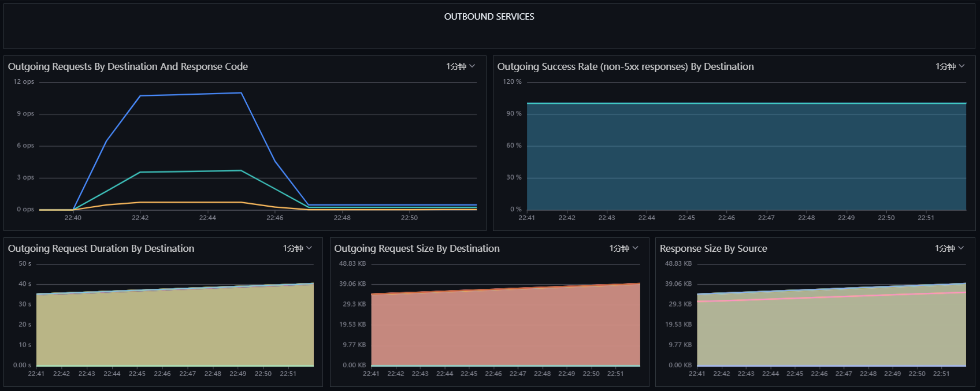Click the OUTBOUND SERVICES section header
The image size is (980, 391).
[489, 17]
